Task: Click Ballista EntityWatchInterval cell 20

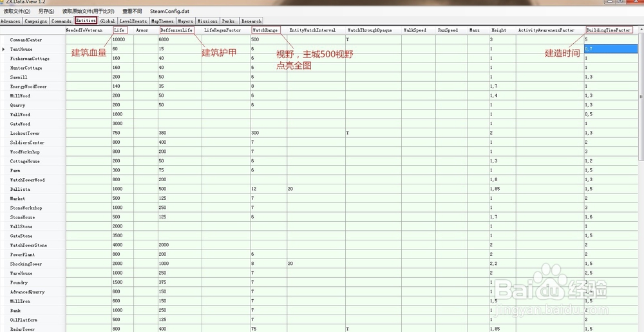Action: pos(316,190)
